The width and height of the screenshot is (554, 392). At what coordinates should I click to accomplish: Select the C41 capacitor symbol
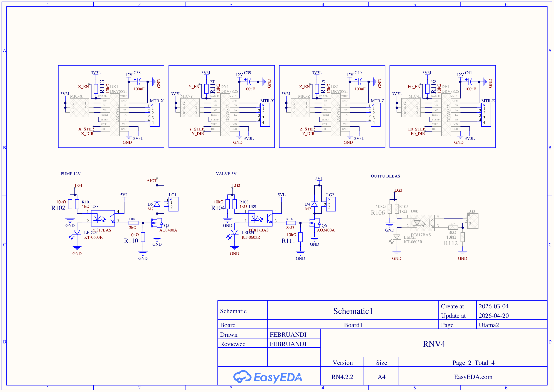[470, 82]
